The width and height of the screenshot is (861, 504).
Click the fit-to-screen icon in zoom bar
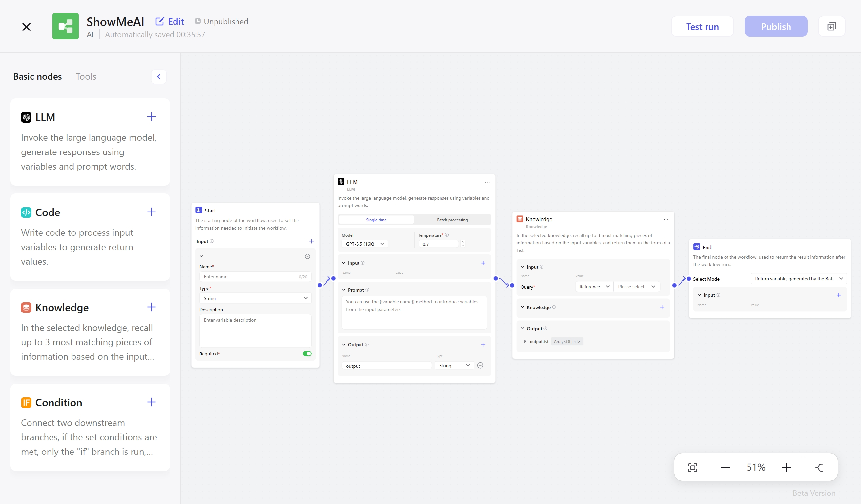(x=692, y=467)
